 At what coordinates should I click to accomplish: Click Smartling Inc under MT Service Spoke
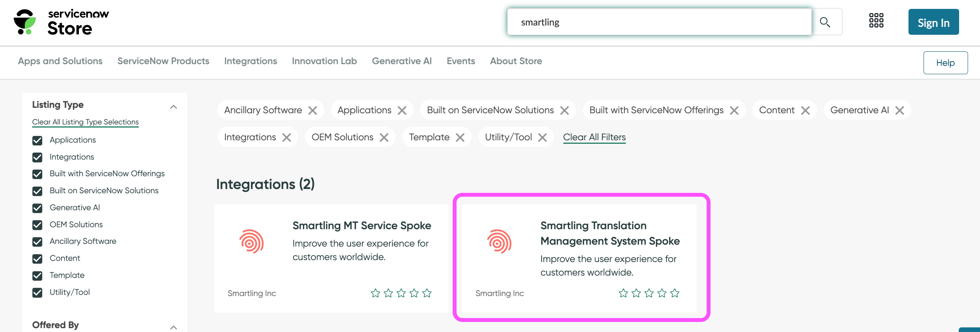click(252, 293)
